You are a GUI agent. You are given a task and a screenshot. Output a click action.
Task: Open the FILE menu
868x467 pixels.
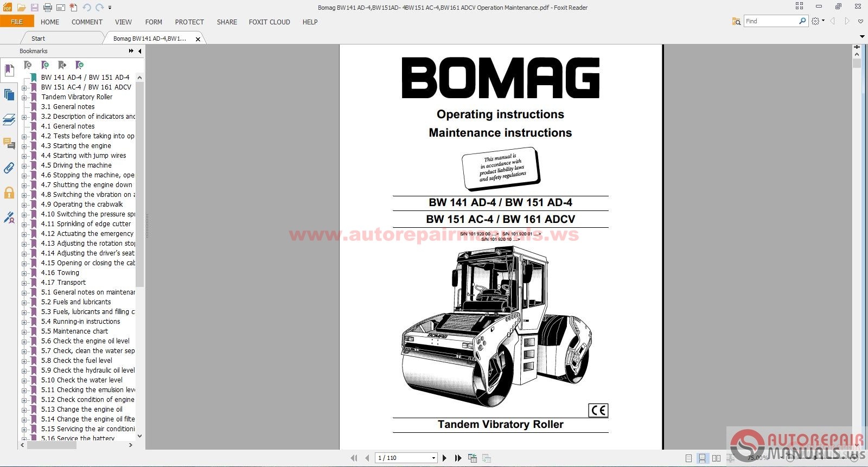[17, 22]
